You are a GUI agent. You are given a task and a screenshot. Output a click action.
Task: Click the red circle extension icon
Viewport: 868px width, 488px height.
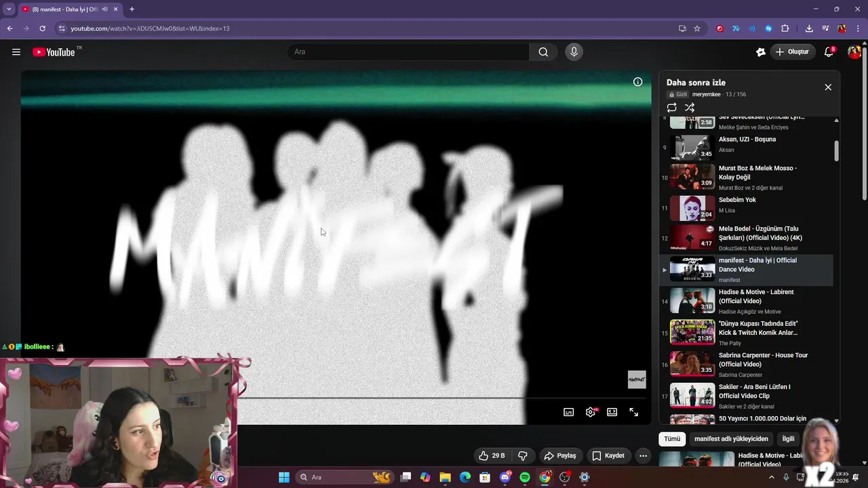click(719, 28)
